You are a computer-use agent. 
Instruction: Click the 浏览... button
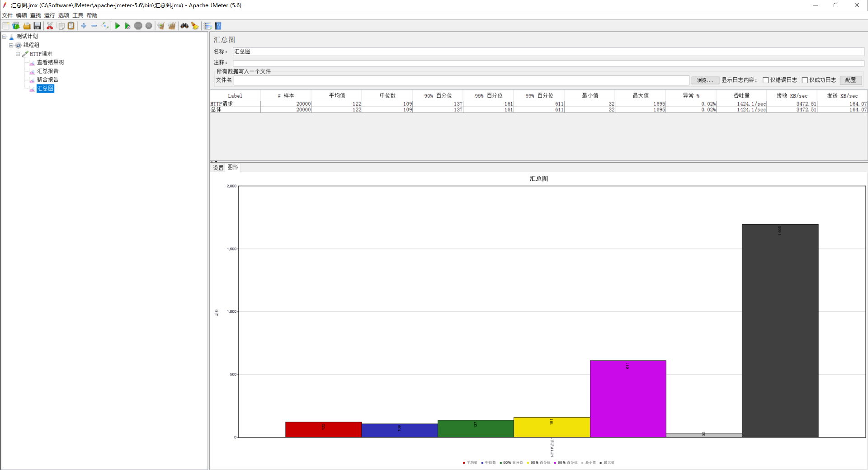pos(705,80)
